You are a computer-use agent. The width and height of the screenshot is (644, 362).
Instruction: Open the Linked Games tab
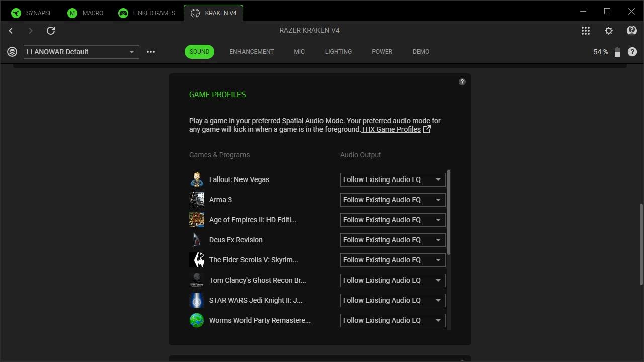[x=146, y=13]
